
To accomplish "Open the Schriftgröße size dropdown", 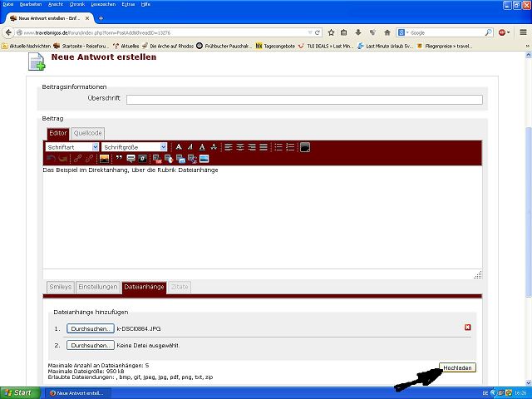I will click(x=135, y=147).
